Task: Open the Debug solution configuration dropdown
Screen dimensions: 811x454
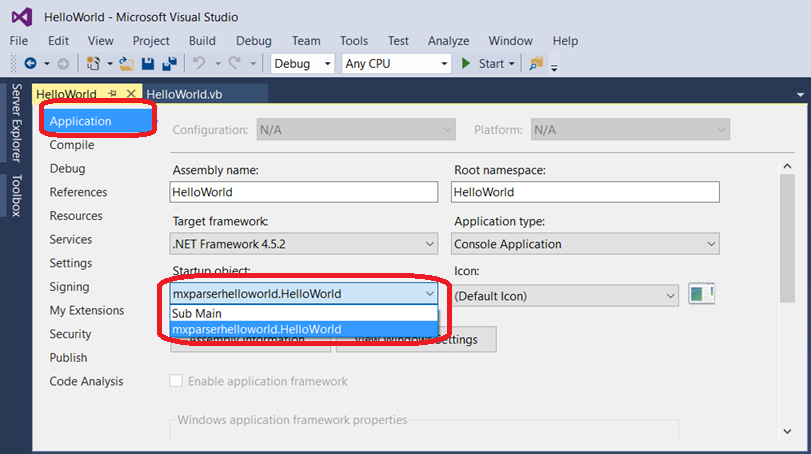Action: [302, 64]
